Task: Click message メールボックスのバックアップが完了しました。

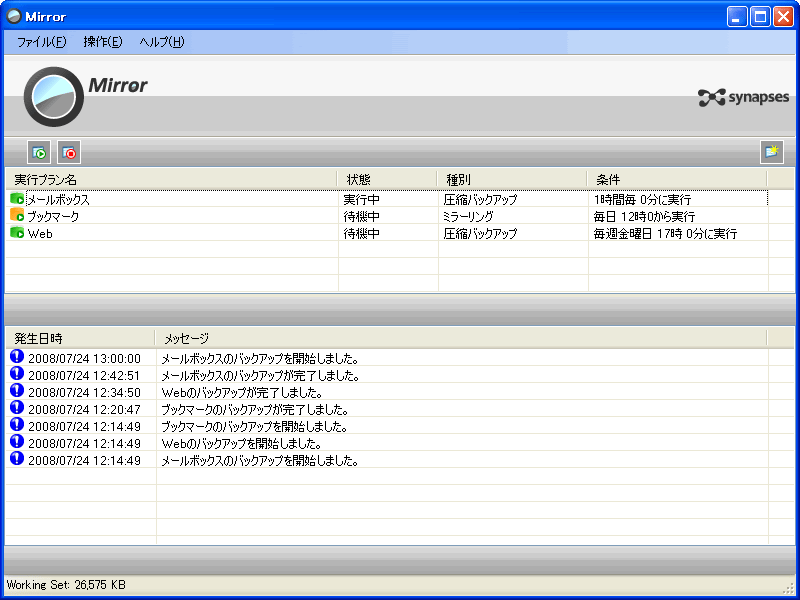Action: [261, 376]
